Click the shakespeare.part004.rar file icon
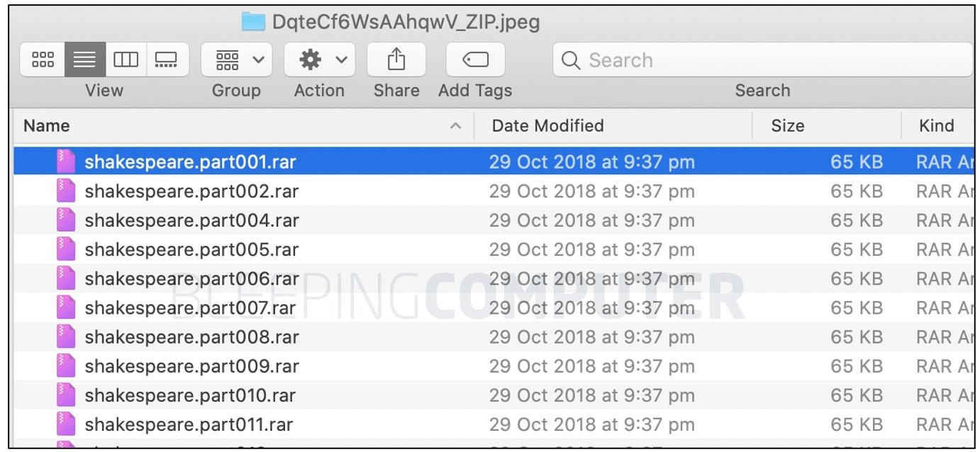980x452 pixels. pyautogui.click(x=66, y=220)
